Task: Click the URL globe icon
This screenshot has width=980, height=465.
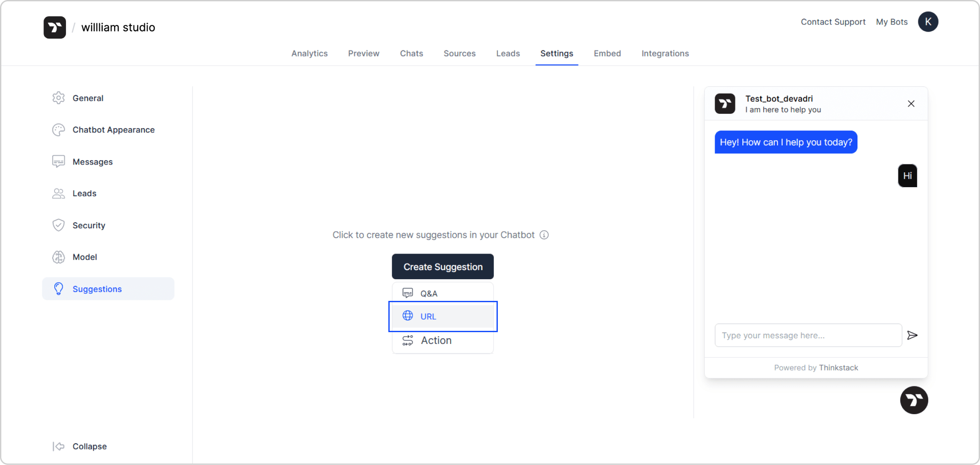Action: click(x=407, y=316)
